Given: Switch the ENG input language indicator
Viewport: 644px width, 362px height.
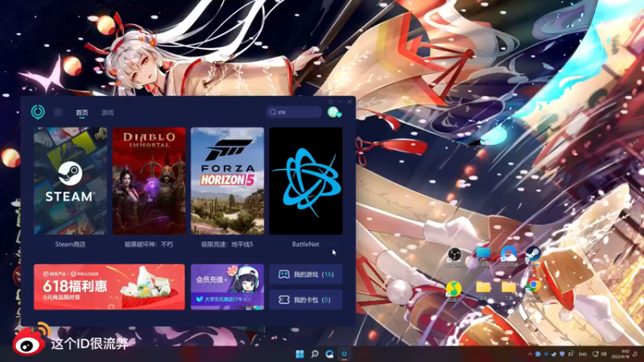Looking at the screenshot, I should pos(582,354).
